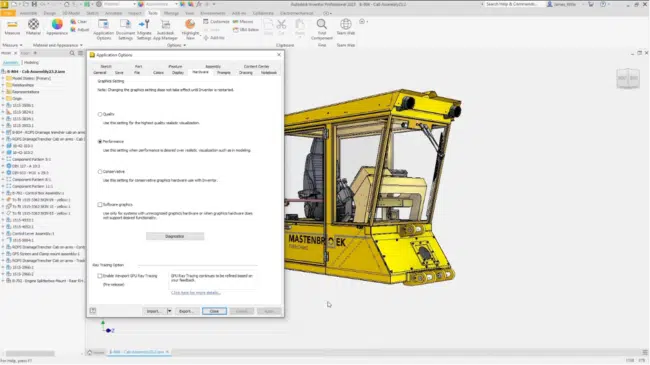
Task: Switch browser to Modeling view
Action: pos(31,63)
